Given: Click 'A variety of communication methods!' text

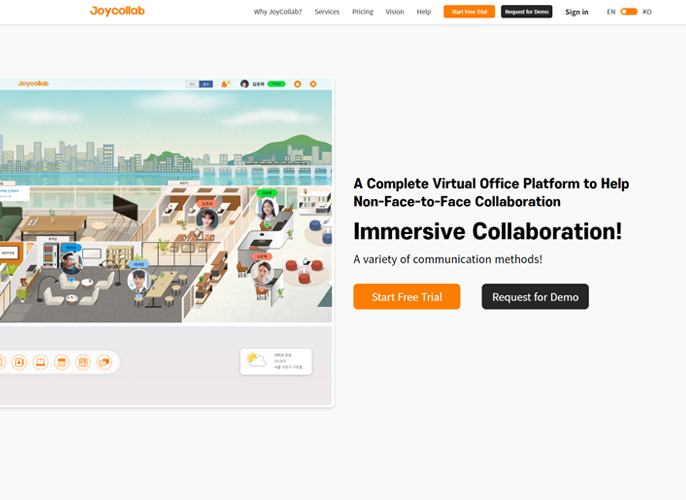Looking at the screenshot, I should (448, 259).
